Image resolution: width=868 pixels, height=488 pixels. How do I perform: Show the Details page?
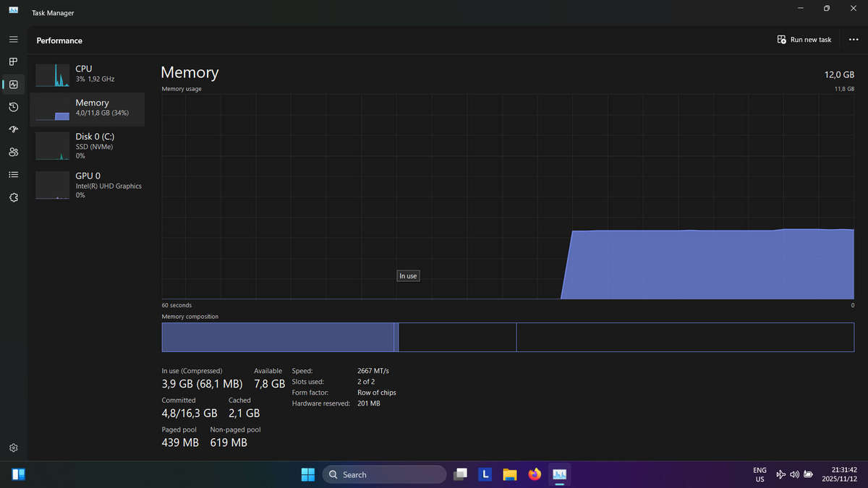click(13, 174)
